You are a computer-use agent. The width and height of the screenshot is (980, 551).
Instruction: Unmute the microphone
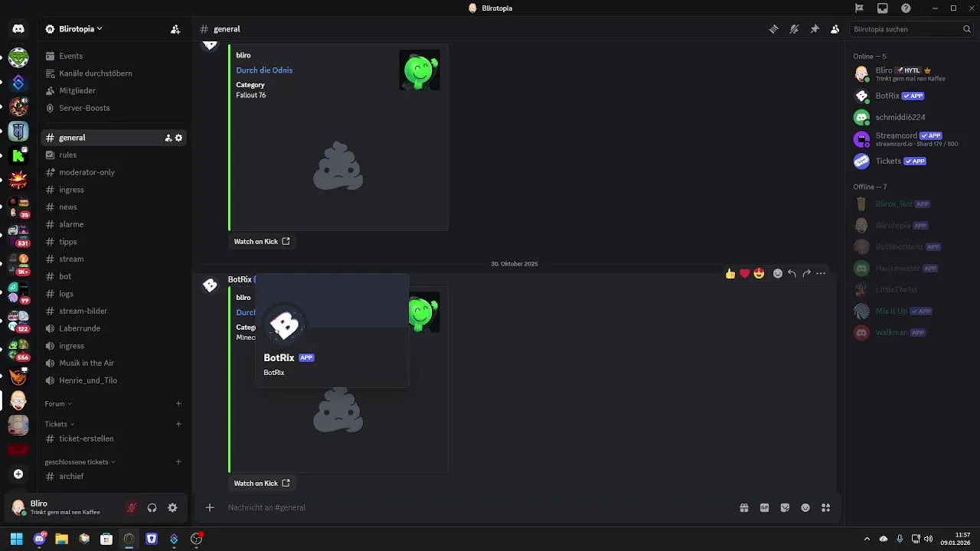click(132, 507)
